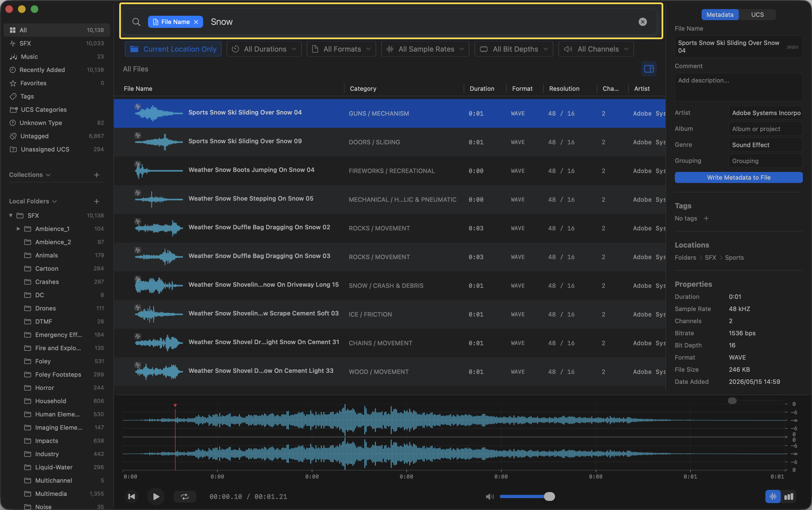Show Unassigned UCS files
The width and height of the screenshot is (812, 510).
pos(57,149)
